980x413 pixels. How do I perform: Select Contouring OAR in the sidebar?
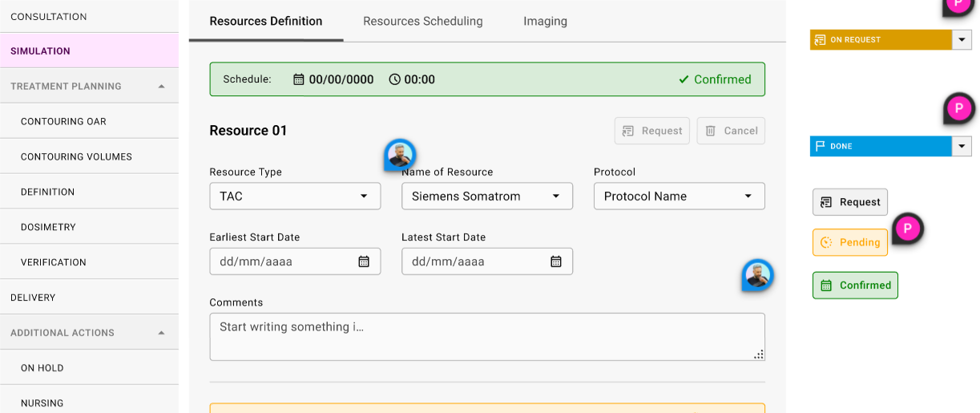pos(63,122)
